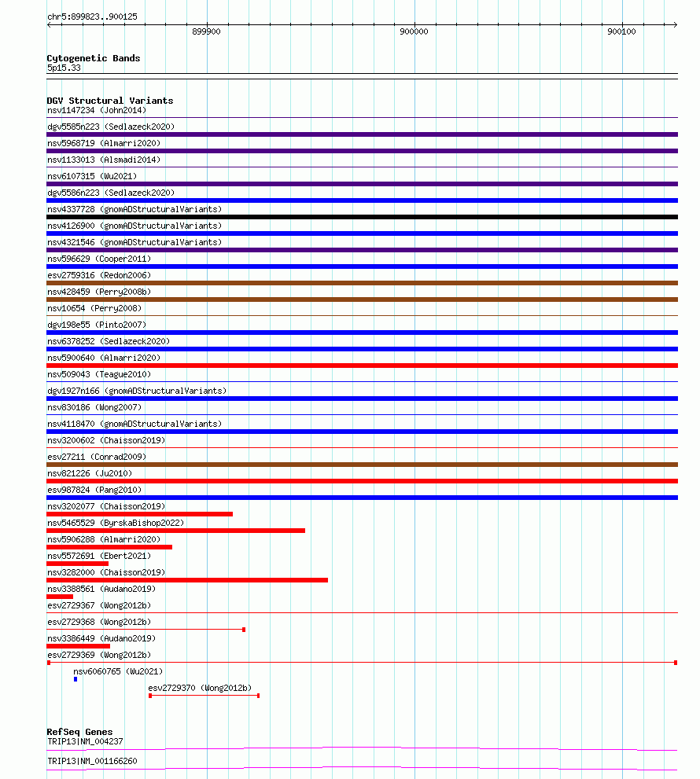Click small blue marker under nsv6060765

76,679
